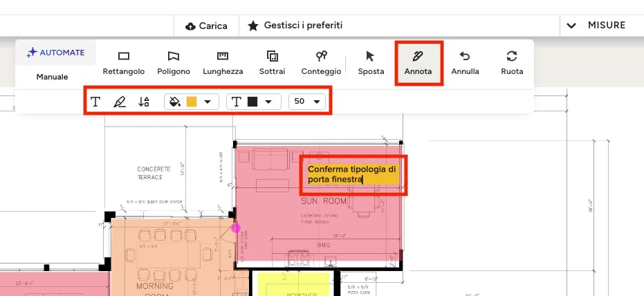
Task: Click the Carica upload button
Action: [x=206, y=26]
